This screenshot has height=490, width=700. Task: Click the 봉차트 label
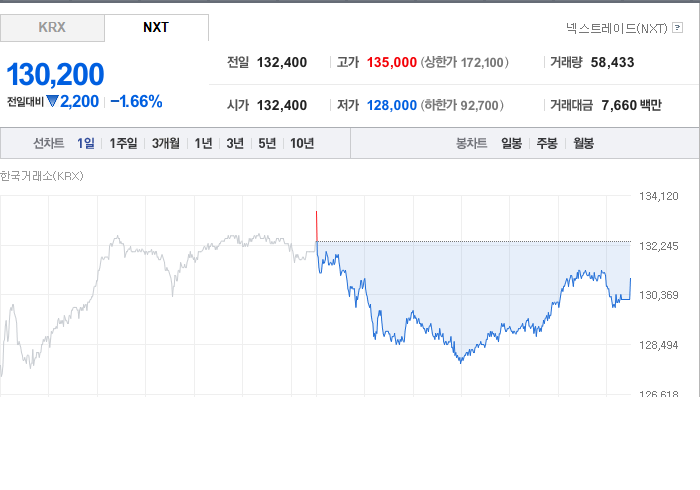[471, 143]
